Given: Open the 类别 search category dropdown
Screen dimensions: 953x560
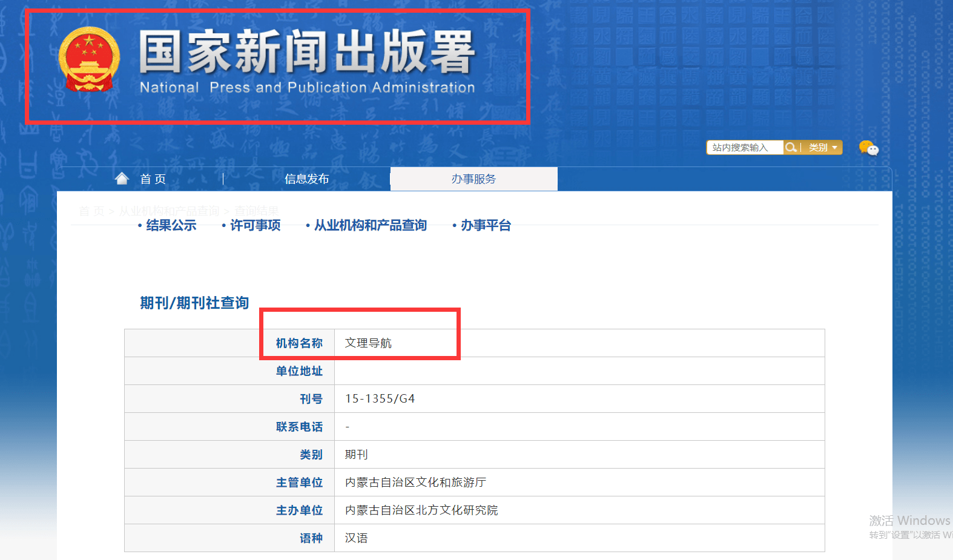Looking at the screenshot, I should [823, 148].
